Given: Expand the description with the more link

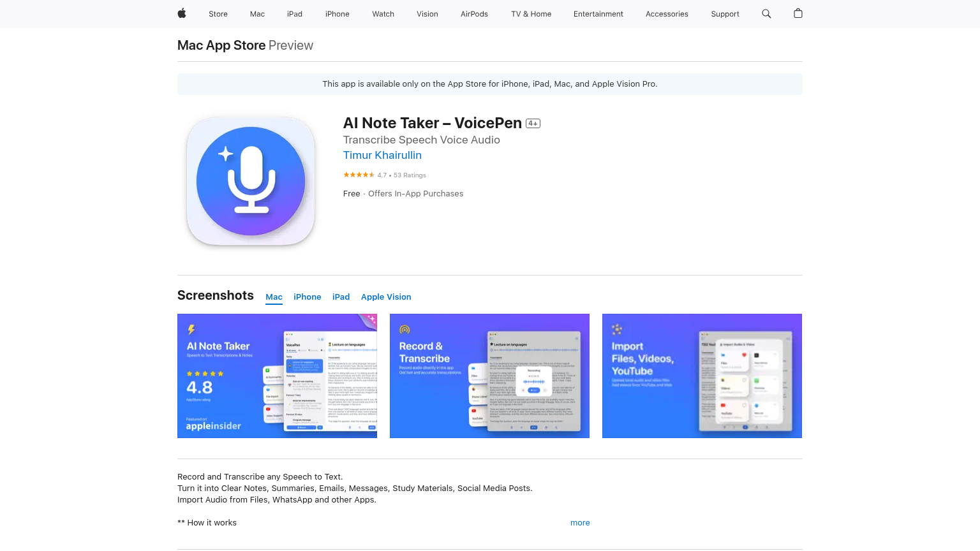Looking at the screenshot, I should [580, 522].
